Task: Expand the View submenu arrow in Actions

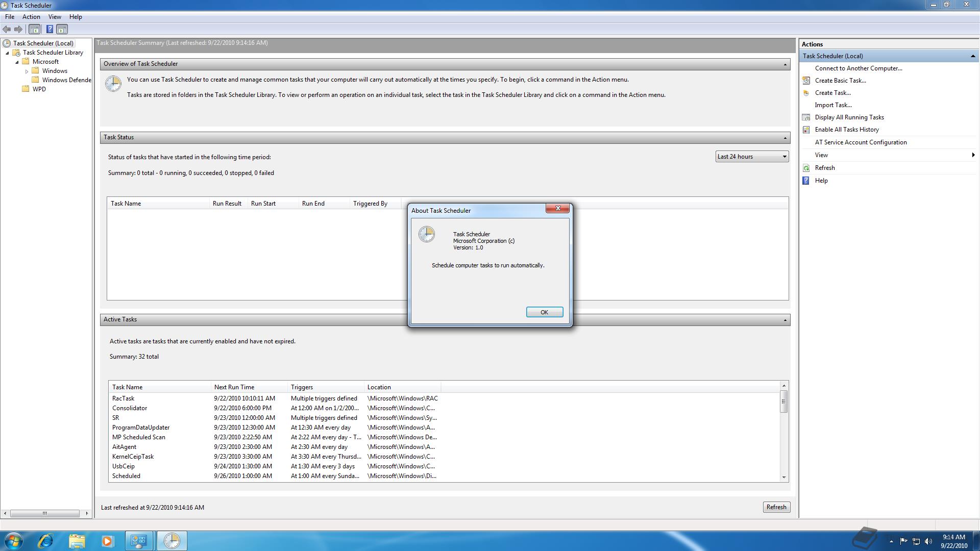Action: click(973, 155)
